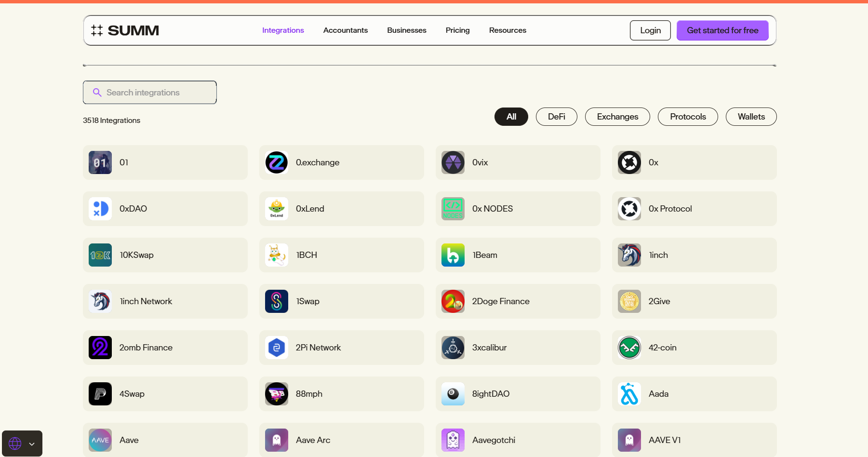Click the SUMM logo icon
868x457 pixels.
pyautogui.click(x=96, y=30)
